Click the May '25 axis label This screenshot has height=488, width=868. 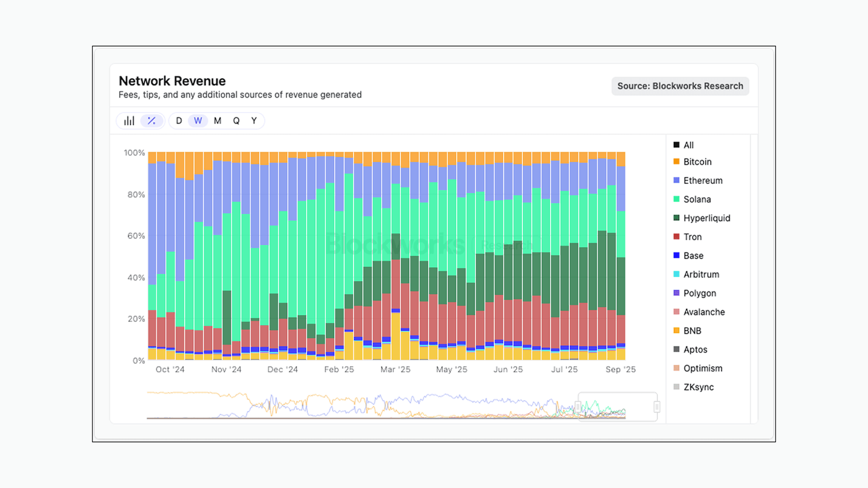pyautogui.click(x=452, y=370)
